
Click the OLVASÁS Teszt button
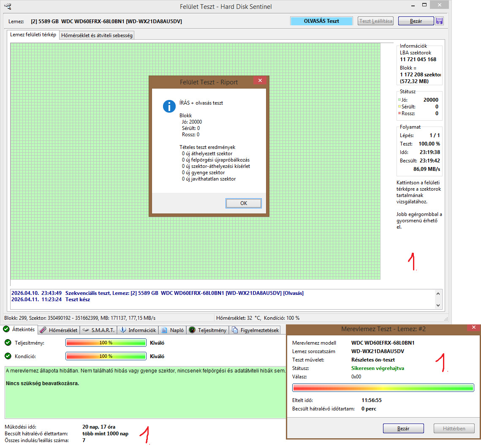coord(321,21)
